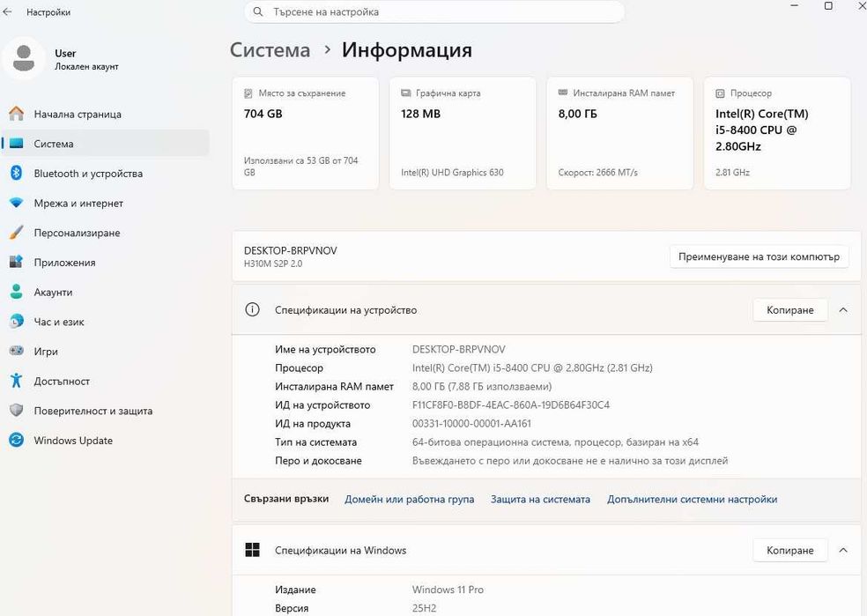Click the storage icon on the Място за съхранение card
867x616 pixels.
(248, 93)
